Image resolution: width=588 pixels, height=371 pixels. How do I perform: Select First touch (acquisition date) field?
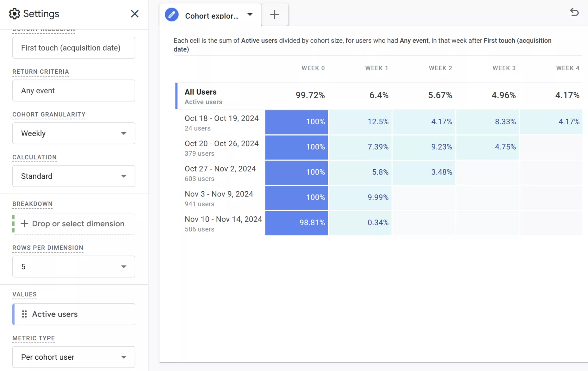click(74, 48)
